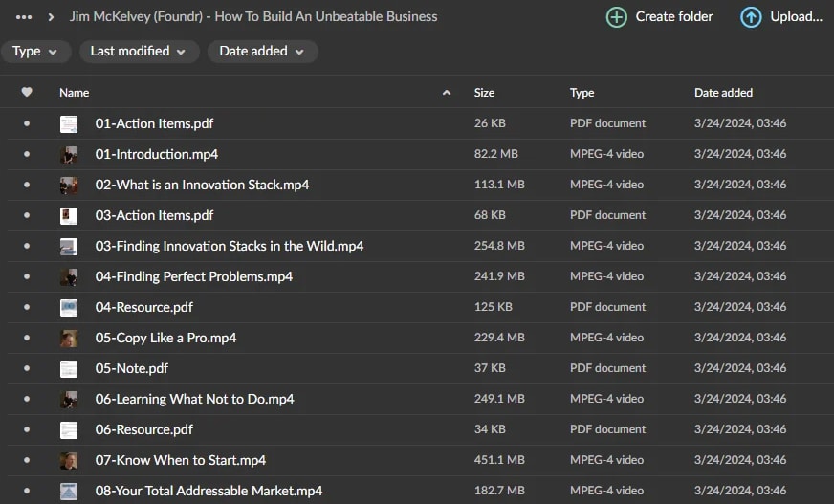Screen dimensions: 834x504
Task: Toggle favorite dot for 07-Know When to Start.mp4
Action: (27, 460)
